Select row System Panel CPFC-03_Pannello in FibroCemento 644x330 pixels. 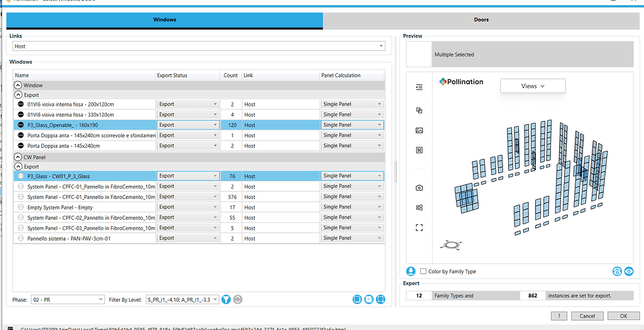click(91, 228)
